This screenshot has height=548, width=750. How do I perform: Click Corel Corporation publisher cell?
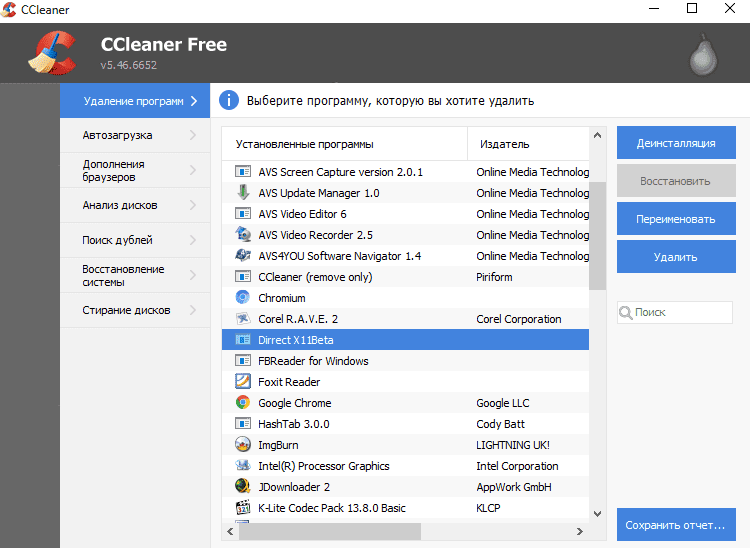click(x=518, y=319)
